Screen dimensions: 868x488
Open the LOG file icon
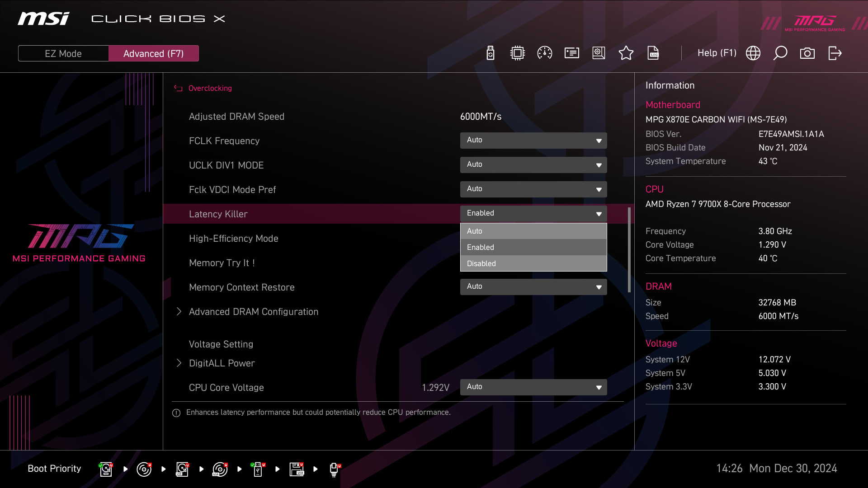point(653,53)
